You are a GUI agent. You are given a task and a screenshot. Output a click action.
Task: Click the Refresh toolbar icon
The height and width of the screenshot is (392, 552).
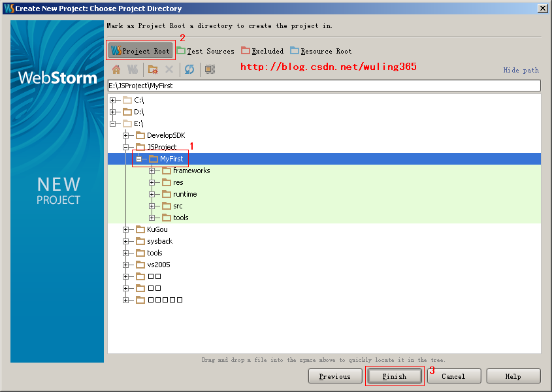tap(189, 69)
